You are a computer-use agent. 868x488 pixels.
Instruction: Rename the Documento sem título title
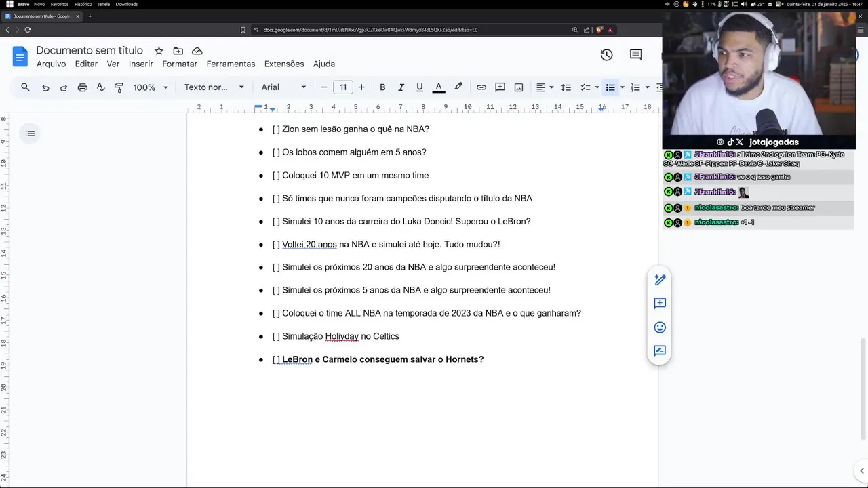click(x=90, y=50)
